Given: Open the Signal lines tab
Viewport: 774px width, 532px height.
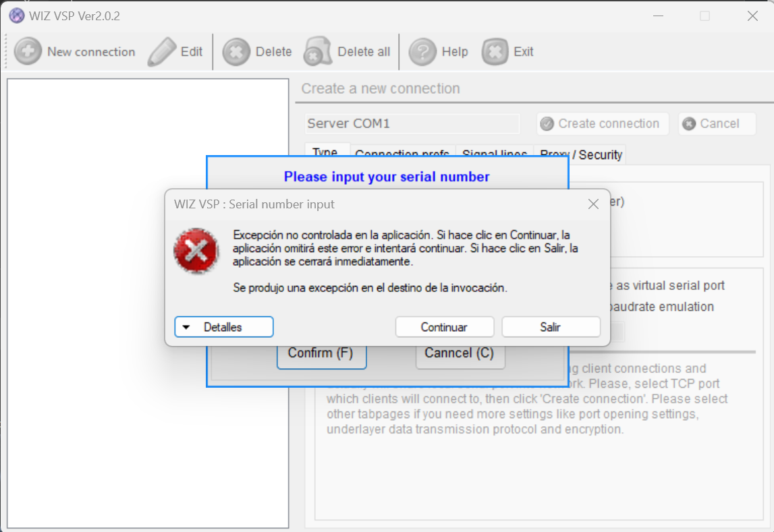Looking at the screenshot, I should pyautogui.click(x=495, y=151).
